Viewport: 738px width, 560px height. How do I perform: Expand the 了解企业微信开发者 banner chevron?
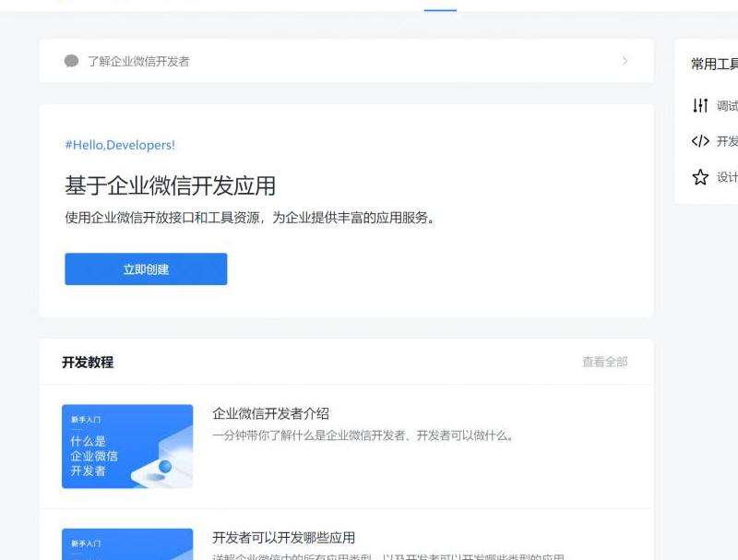(625, 61)
